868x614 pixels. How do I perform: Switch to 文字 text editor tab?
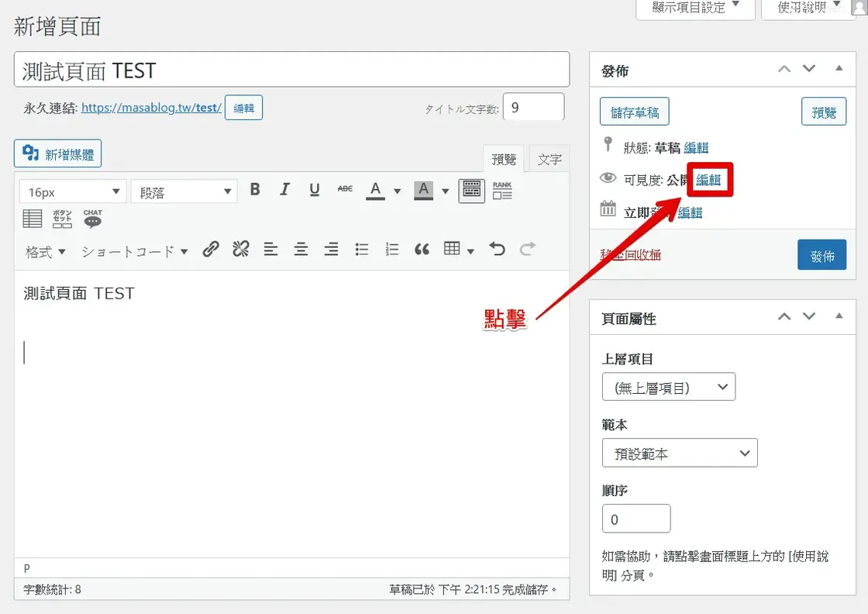[x=549, y=160]
